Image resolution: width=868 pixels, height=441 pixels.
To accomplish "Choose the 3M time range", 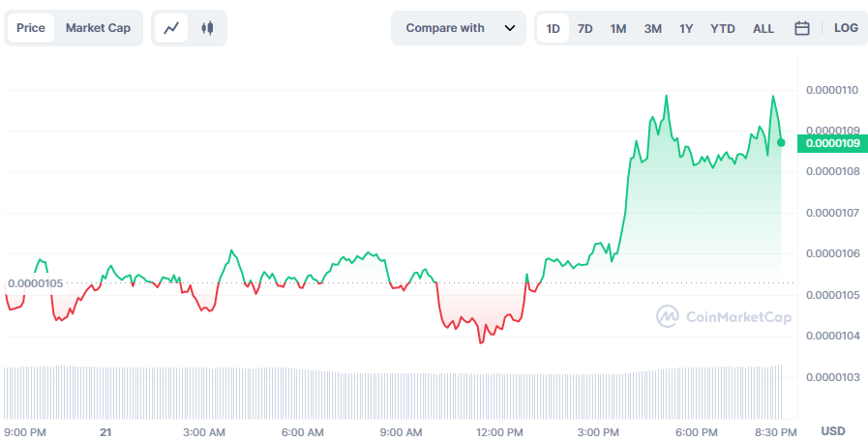I will 652,28.
